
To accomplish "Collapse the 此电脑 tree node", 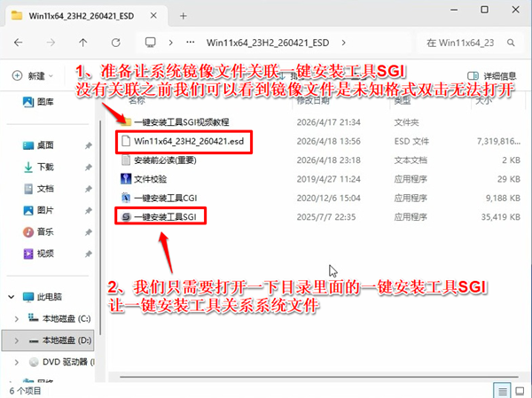I will (x=12, y=297).
